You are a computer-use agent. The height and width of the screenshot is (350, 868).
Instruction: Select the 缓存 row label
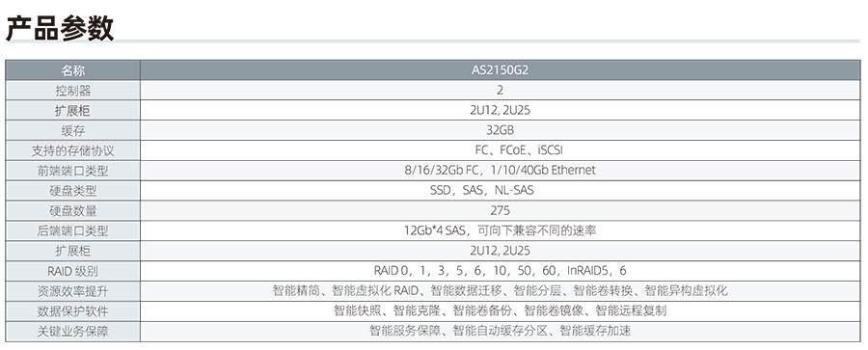pyautogui.click(x=72, y=131)
